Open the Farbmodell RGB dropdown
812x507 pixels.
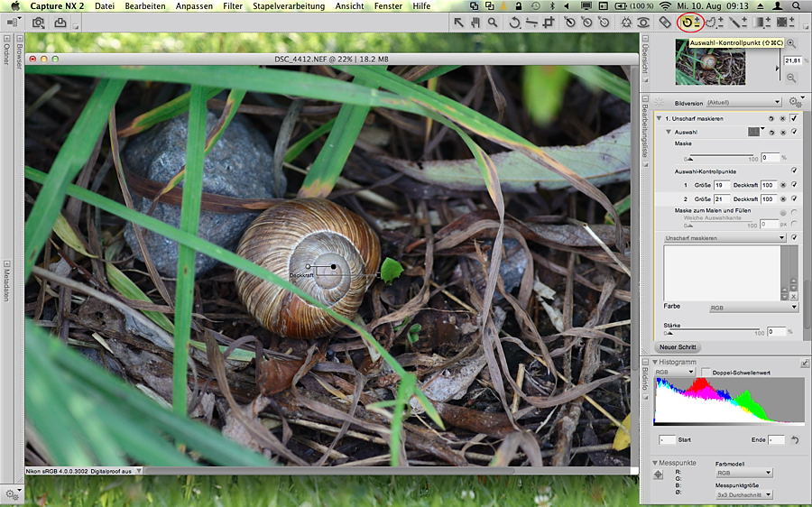743,473
